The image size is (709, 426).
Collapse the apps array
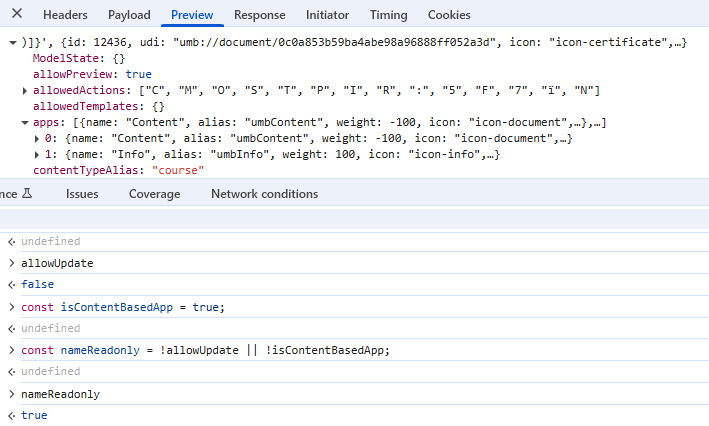click(25, 123)
